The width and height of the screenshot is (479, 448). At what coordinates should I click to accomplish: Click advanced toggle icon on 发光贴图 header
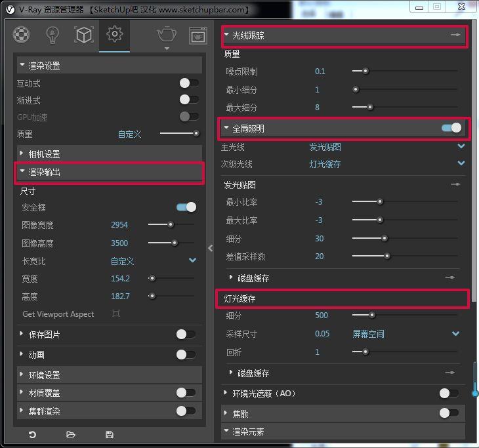pos(455,184)
